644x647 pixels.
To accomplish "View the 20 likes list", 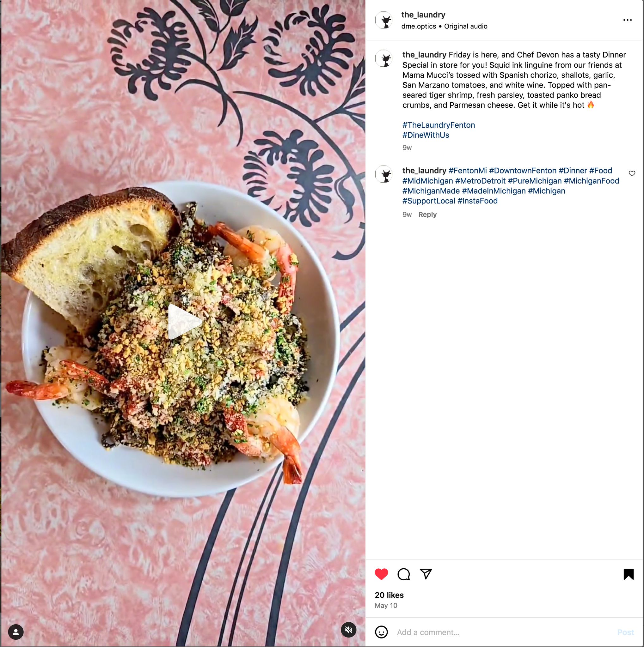I will [x=389, y=595].
